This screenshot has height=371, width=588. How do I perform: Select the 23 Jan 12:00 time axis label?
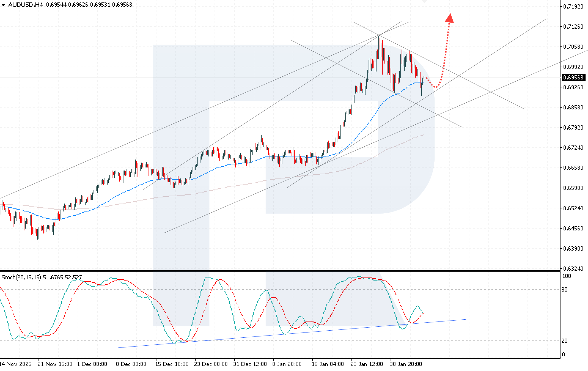(367, 364)
